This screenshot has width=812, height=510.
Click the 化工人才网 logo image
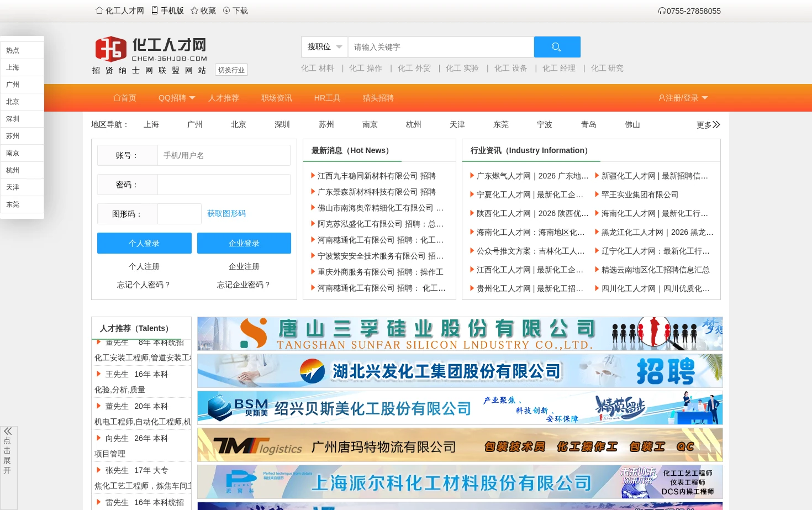(x=151, y=49)
